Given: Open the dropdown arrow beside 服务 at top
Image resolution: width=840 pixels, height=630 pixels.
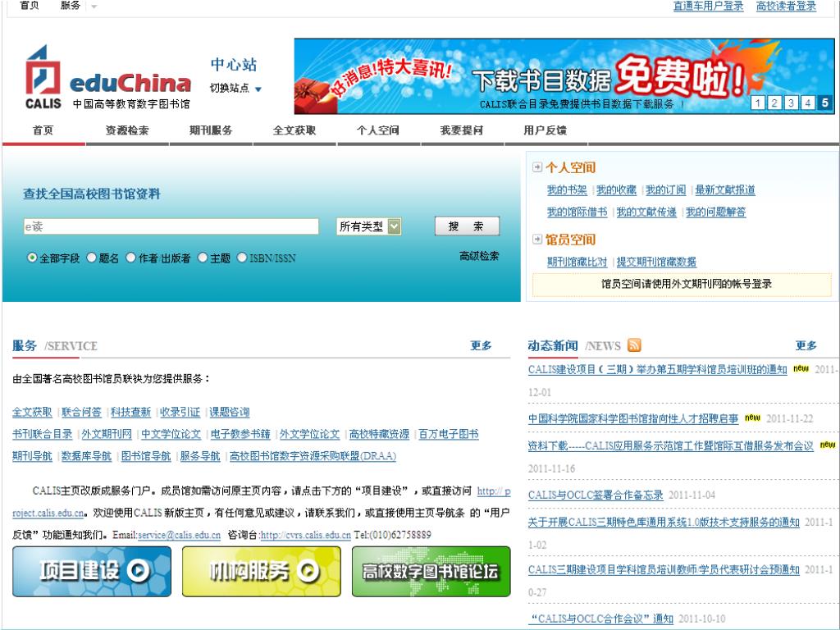Looking at the screenshot, I should (x=94, y=7).
